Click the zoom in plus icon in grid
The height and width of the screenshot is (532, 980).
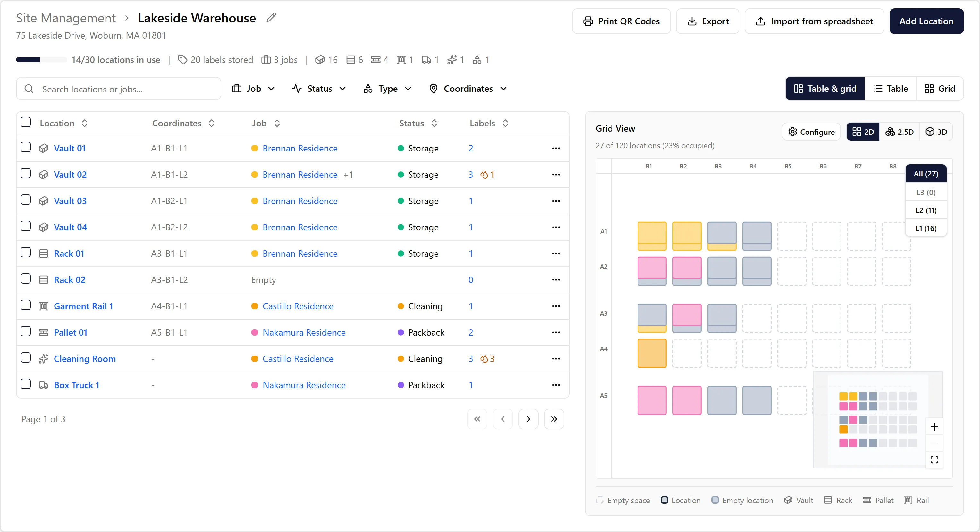coord(934,427)
